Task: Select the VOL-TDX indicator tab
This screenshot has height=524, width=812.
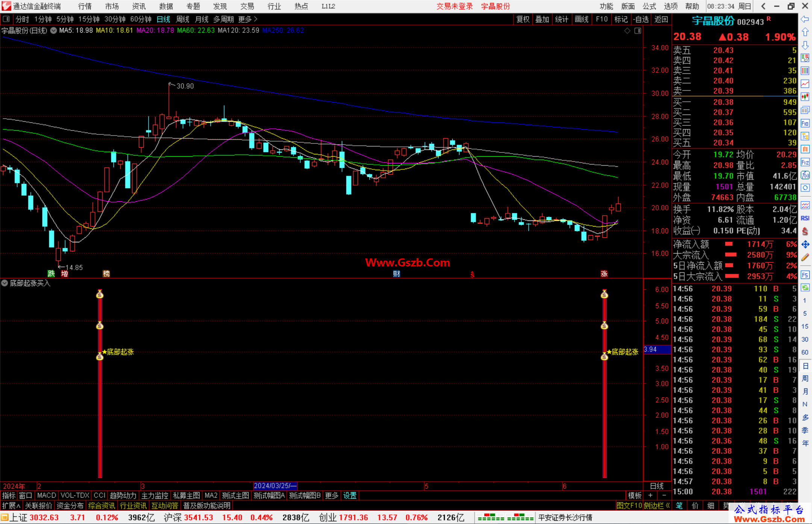Action: pyautogui.click(x=75, y=496)
